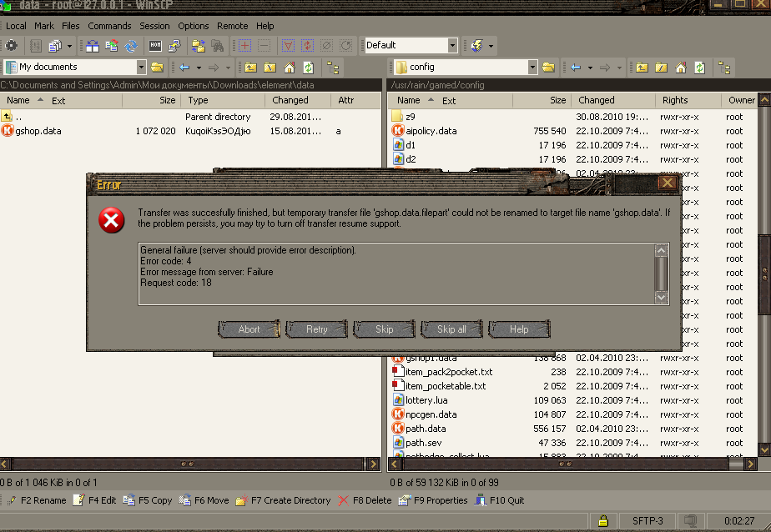Go back in the remote panel
The height and width of the screenshot is (532, 771).
576,68
